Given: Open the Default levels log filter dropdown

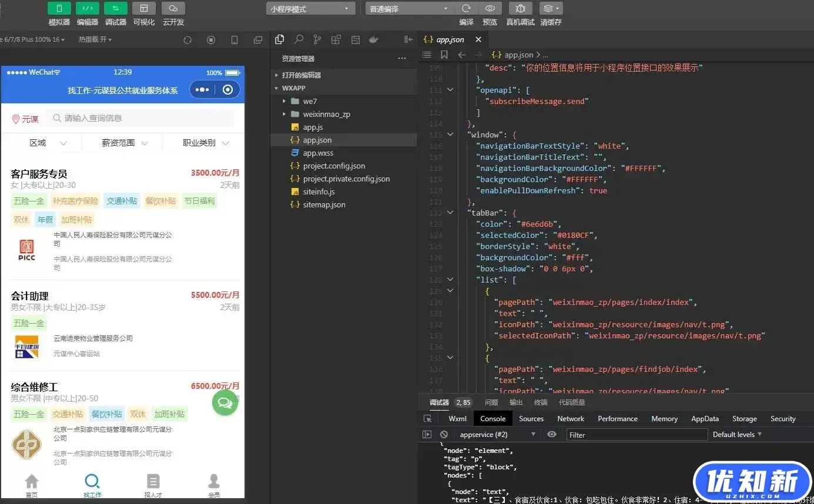Looking at the screenshot, I should 737,435.
